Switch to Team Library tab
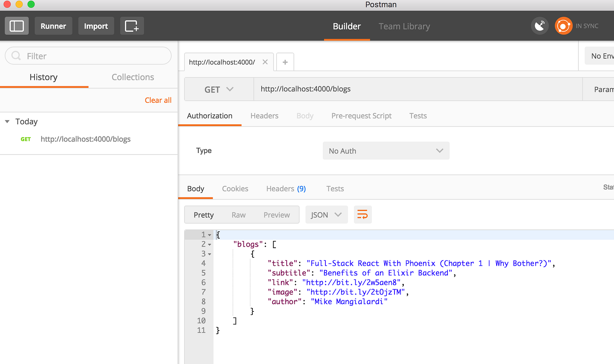This screenshot has width=614, height=364. click(404, 26)
